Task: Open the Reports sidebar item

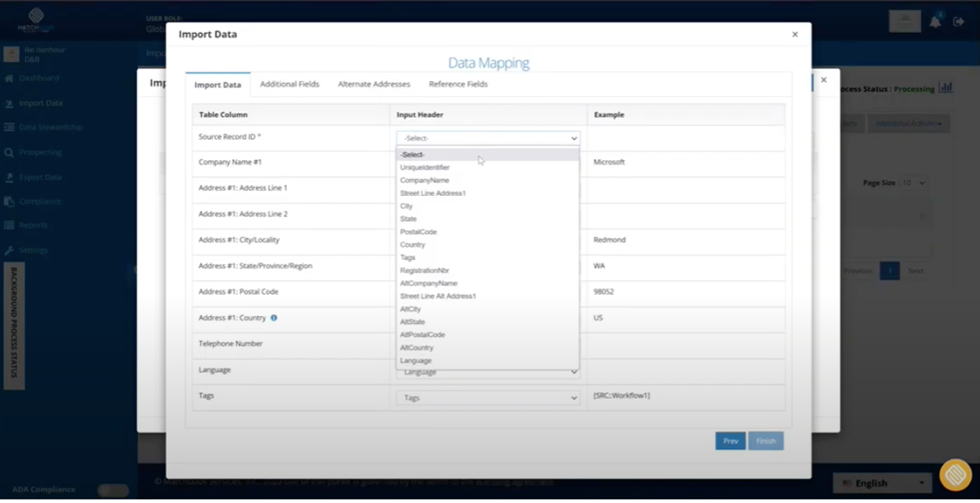Action: tap(33, 225)
